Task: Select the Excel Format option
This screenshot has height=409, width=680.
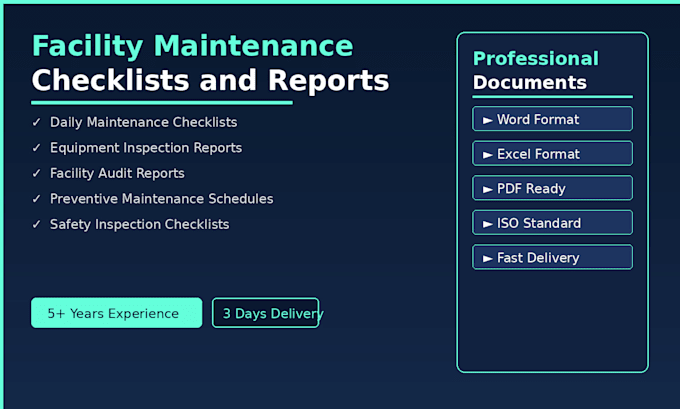Action: click(552, 154)
